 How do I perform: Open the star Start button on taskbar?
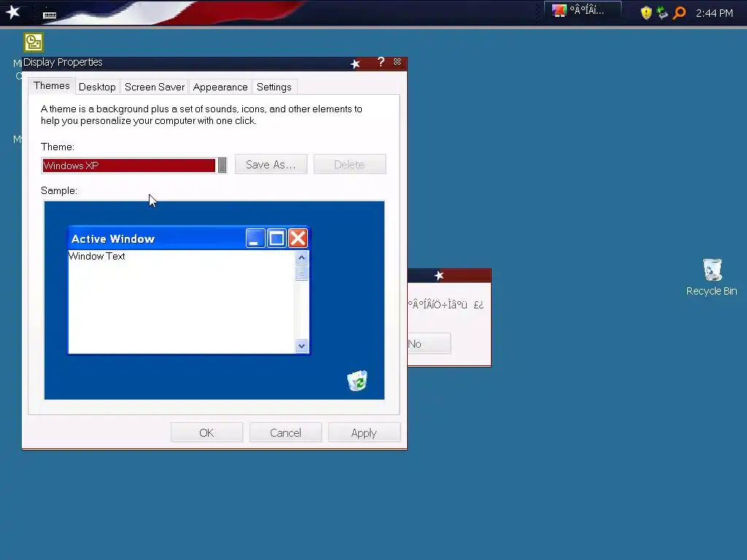(13, 12)
